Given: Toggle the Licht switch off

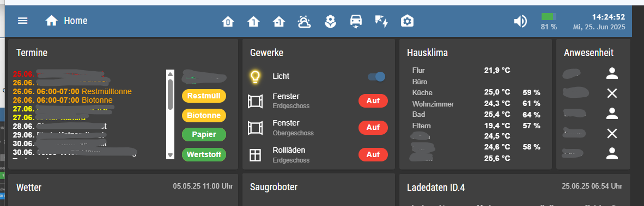Looking at the screenshot, I should [x=376, y=77].
